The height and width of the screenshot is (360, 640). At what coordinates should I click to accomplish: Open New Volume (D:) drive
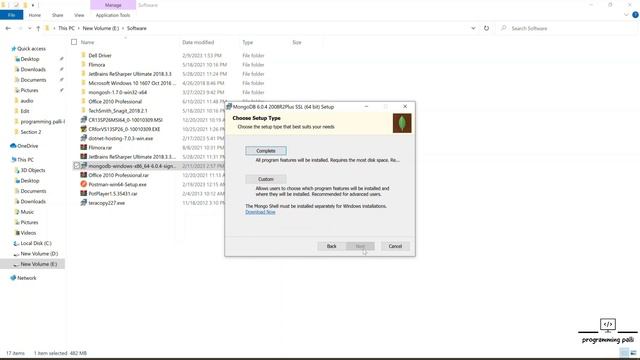(x=39, y=253)
